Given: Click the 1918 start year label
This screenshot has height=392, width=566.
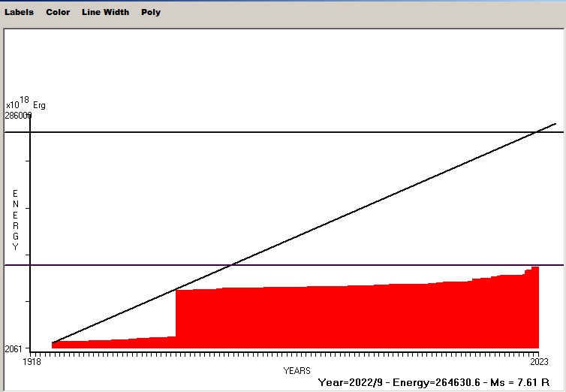Looking at the screenshot, I should click(x=32, y=362).
